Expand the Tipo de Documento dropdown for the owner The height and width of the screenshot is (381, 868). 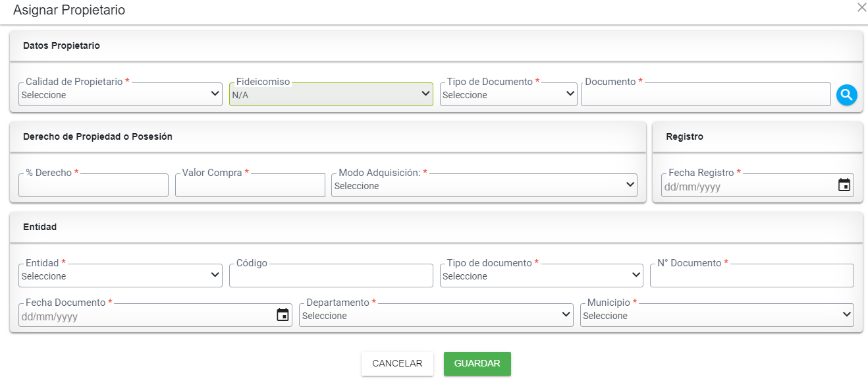[509, 94]
